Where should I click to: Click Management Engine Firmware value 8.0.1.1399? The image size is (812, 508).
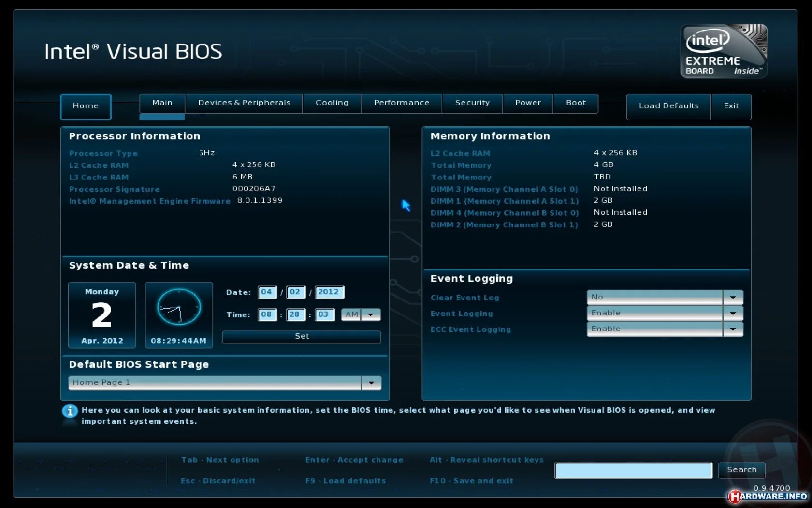pos(260,201)
